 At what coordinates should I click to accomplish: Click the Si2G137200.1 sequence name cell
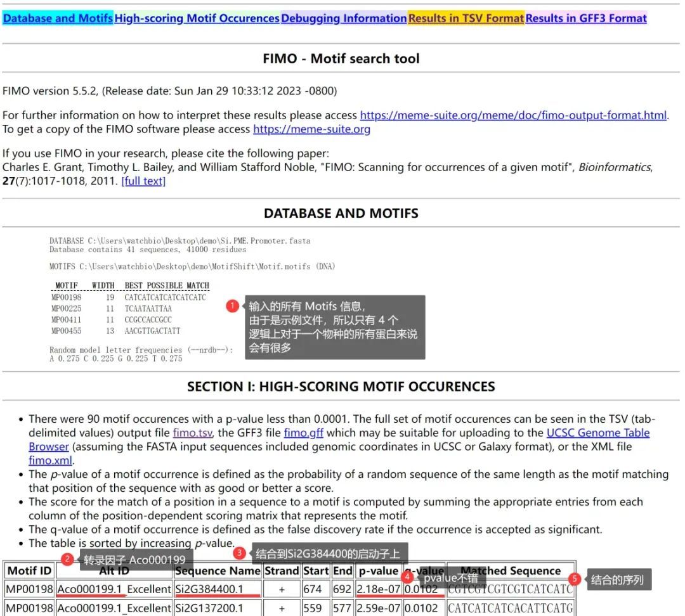click(218, 608)
